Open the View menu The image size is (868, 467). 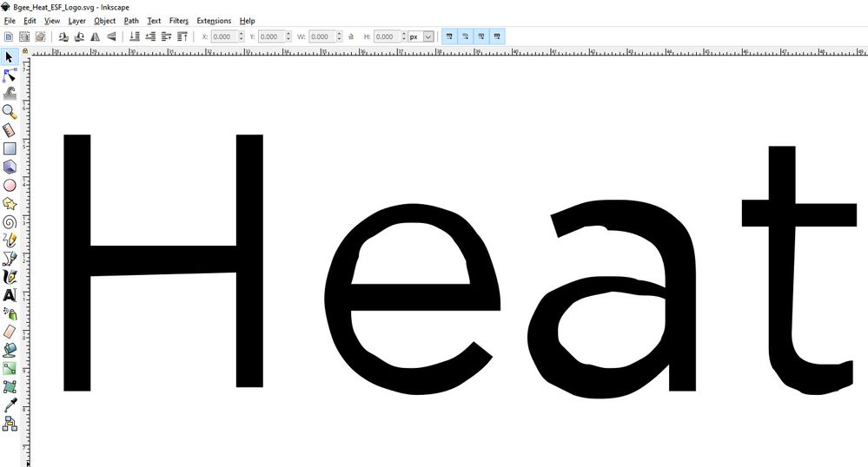52,21
